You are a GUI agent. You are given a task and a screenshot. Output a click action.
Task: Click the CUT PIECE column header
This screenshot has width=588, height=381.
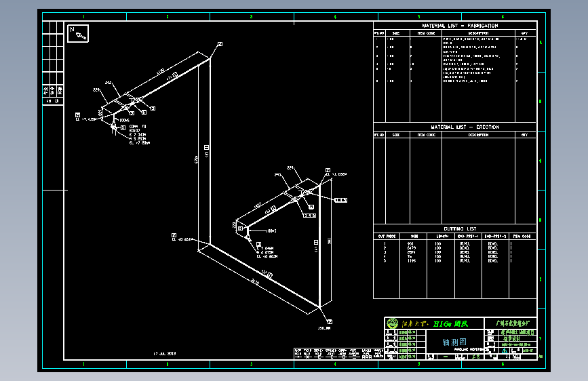387,236
